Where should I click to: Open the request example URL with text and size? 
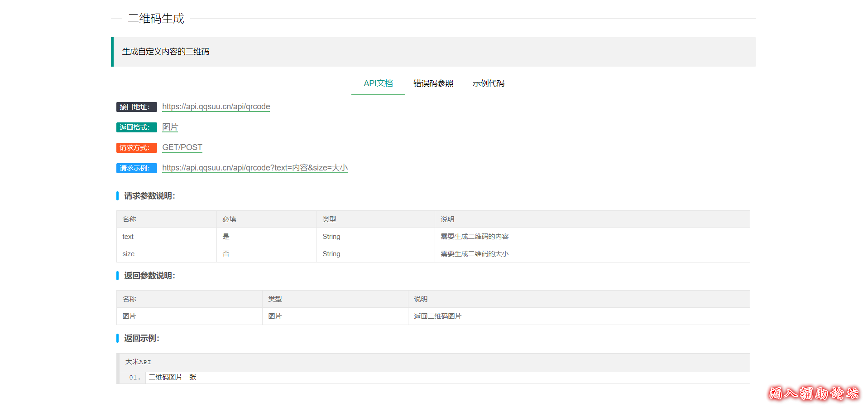point(254,168)
